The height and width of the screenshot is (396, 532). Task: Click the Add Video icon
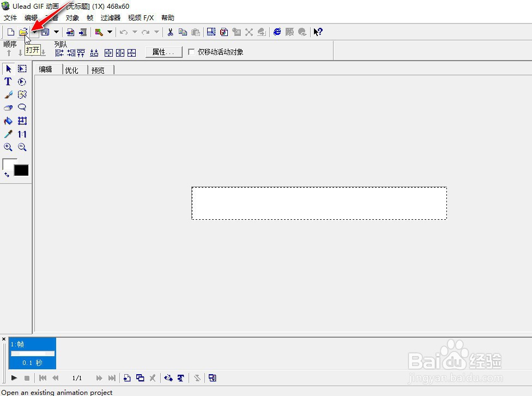(83, 32)
